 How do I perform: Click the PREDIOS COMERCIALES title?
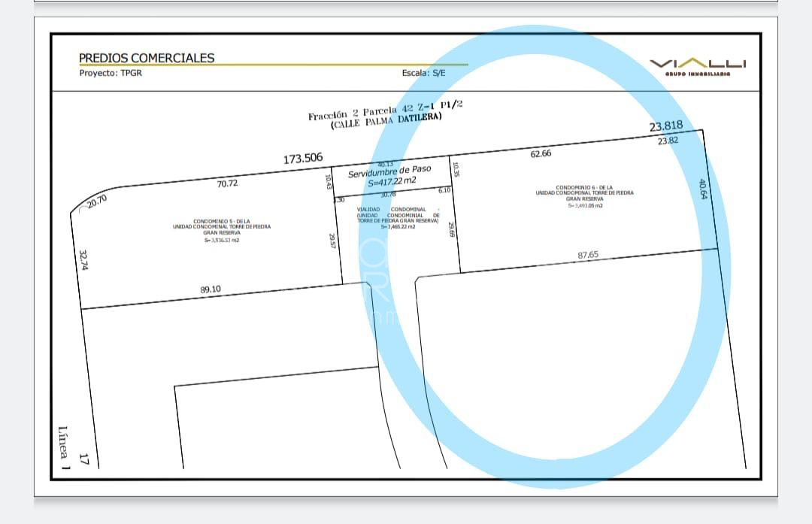tap(147, 58)
